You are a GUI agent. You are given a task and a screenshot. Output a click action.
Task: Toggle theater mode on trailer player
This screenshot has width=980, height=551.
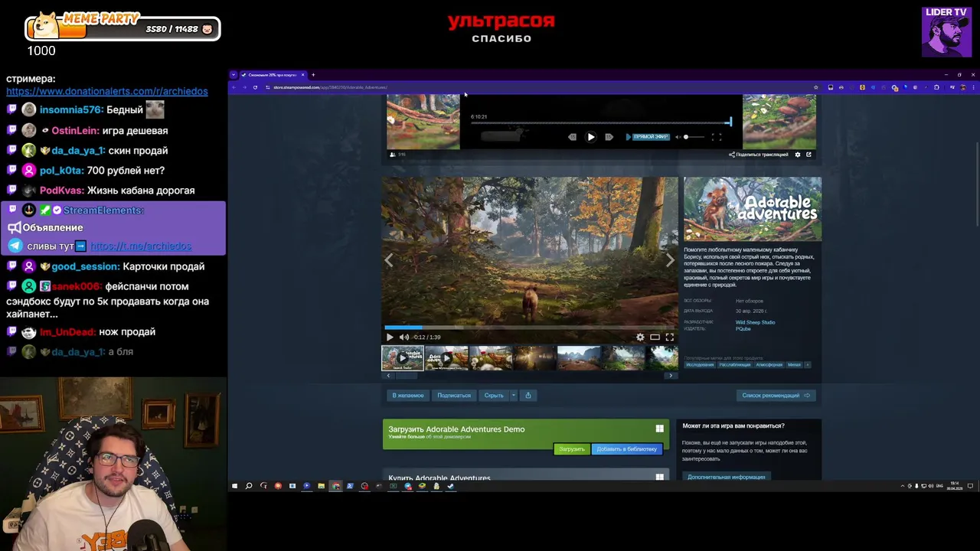pyautogui.click(x=655, y=337)
